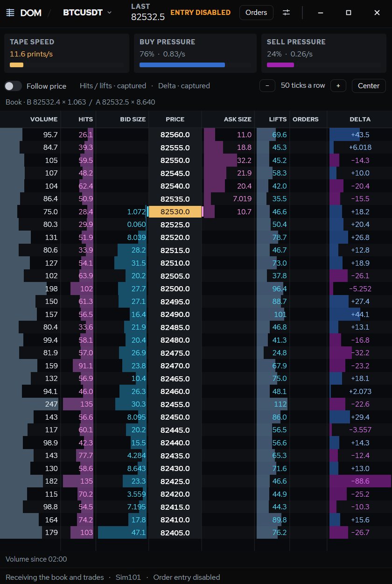Click the Receiving the book and trades status

[x=55, y=577]
